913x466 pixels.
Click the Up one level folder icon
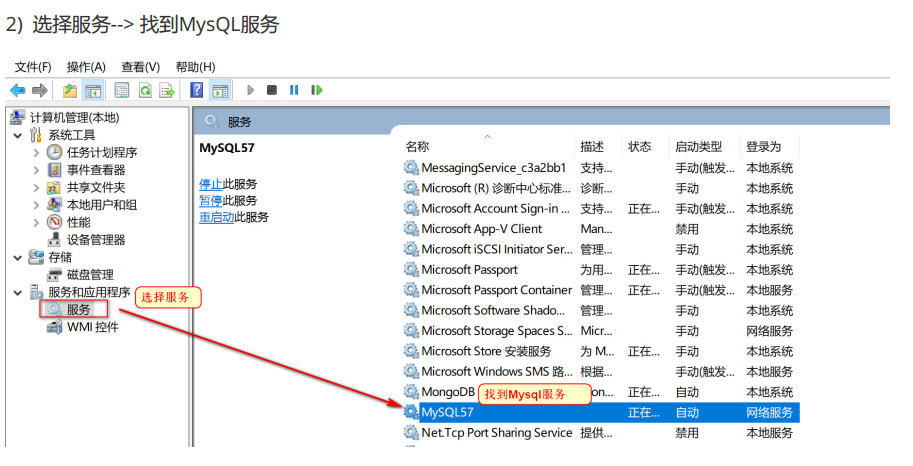[70, 90]
